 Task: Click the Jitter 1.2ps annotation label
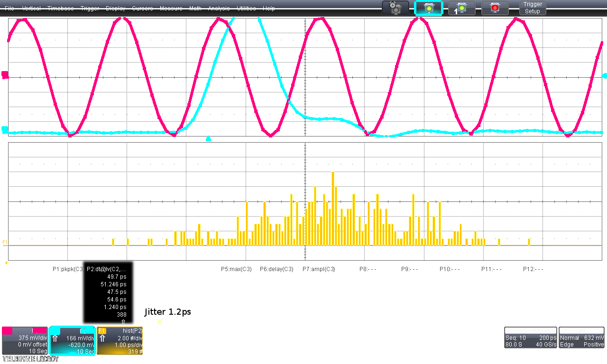[167, 312]
